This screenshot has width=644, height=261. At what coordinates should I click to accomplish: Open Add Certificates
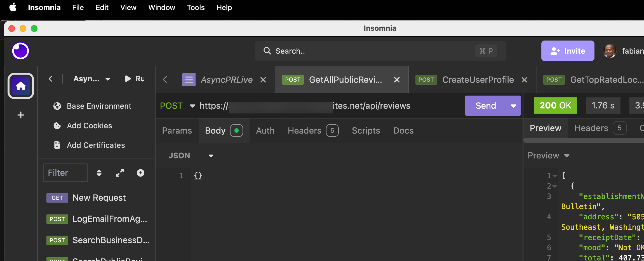pyautogui.click(x=96, y=145)
